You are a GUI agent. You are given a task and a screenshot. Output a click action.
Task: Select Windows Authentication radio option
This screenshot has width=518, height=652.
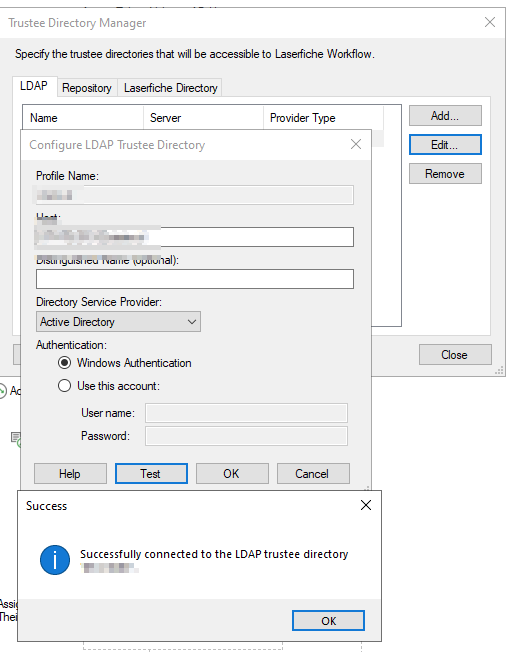point(64,363)
